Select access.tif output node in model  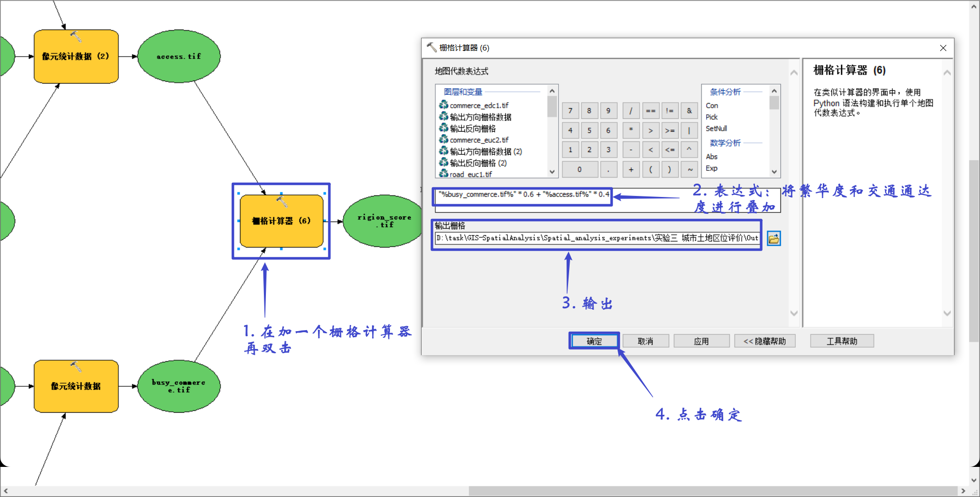179,56
